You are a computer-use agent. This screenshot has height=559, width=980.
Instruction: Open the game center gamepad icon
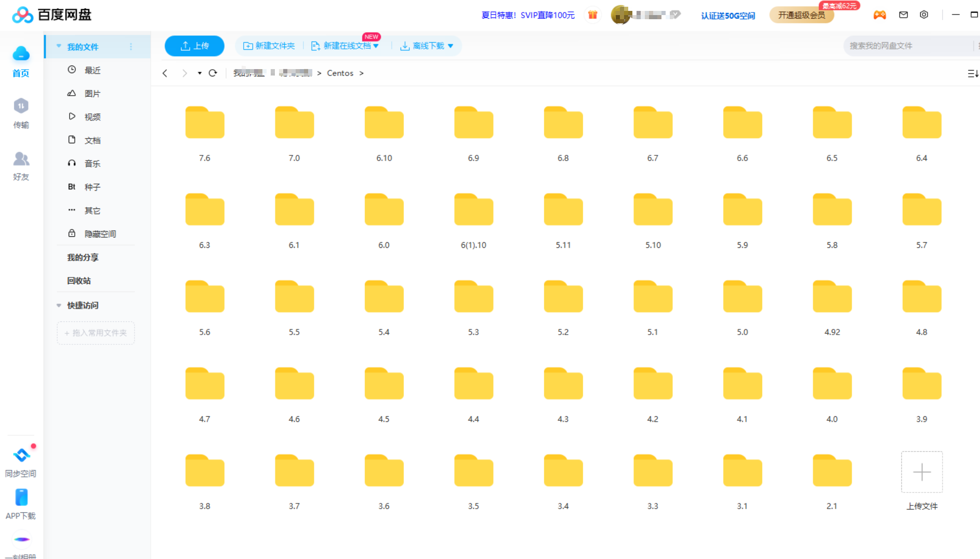[880, 15]
